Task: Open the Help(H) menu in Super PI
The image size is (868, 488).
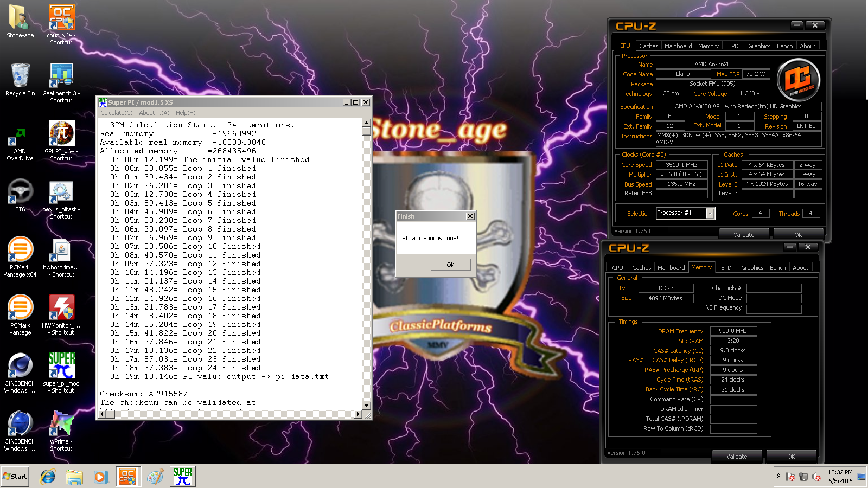Action: (x=186, y=113)
